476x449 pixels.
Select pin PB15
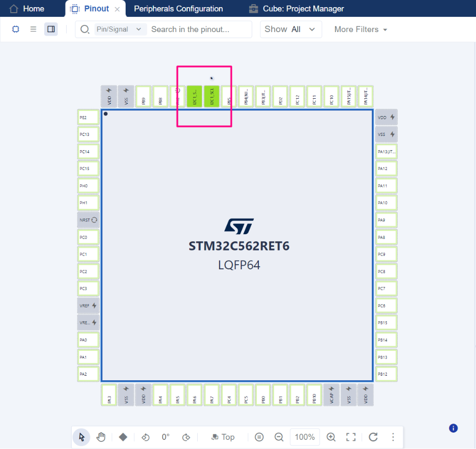(386, 323)
